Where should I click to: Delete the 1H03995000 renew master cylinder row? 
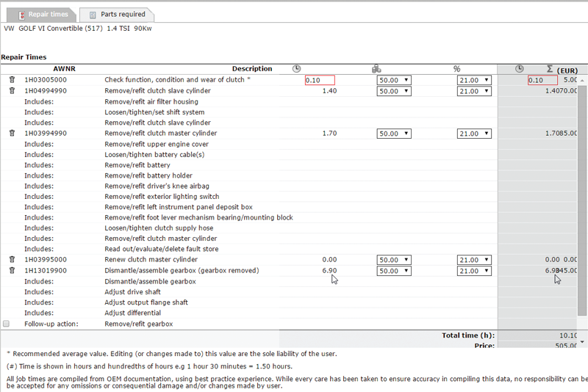(12, 259)
